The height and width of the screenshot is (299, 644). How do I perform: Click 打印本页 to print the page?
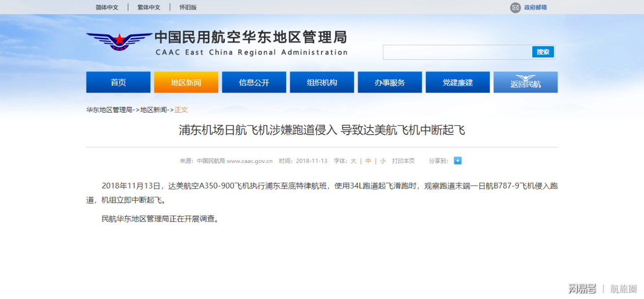(404, 161)
